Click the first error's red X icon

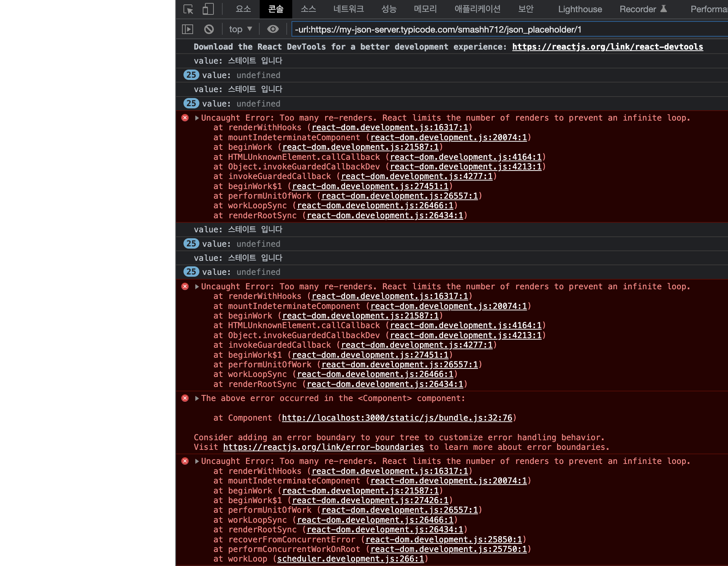pos(185,118)
